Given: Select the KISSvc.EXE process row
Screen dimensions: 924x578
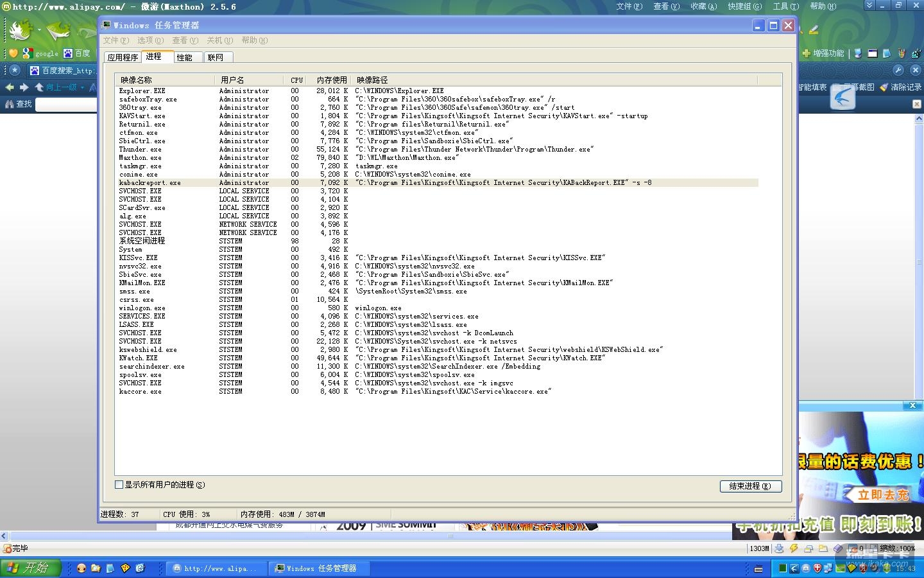Looking at the screenshot, I should tap(437, 258).
